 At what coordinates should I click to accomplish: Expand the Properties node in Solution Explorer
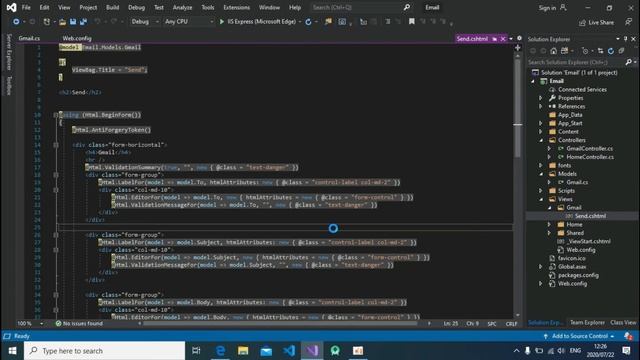point(540,98)
